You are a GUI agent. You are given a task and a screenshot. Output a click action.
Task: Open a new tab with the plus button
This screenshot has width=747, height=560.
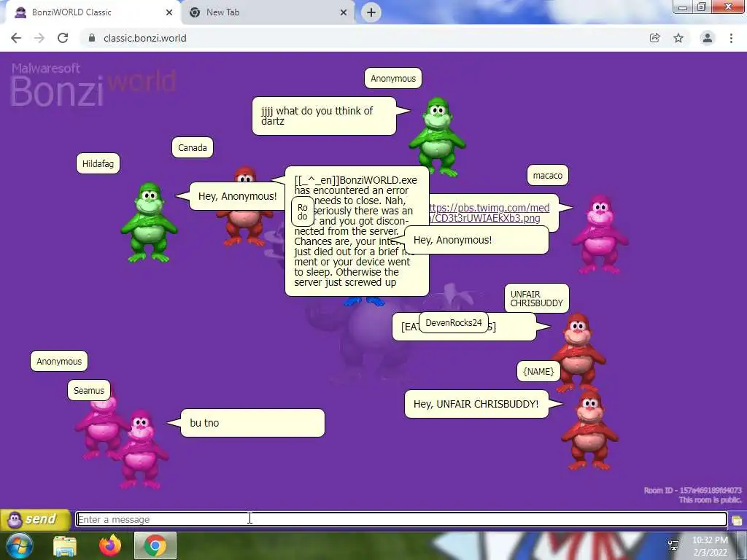(x=371, y=12)
